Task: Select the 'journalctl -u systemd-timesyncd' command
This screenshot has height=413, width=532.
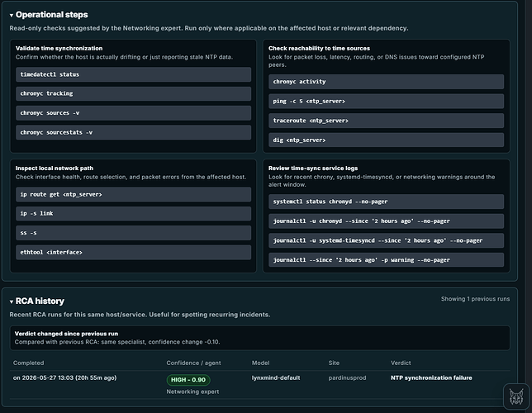Action: coord(386,240)
